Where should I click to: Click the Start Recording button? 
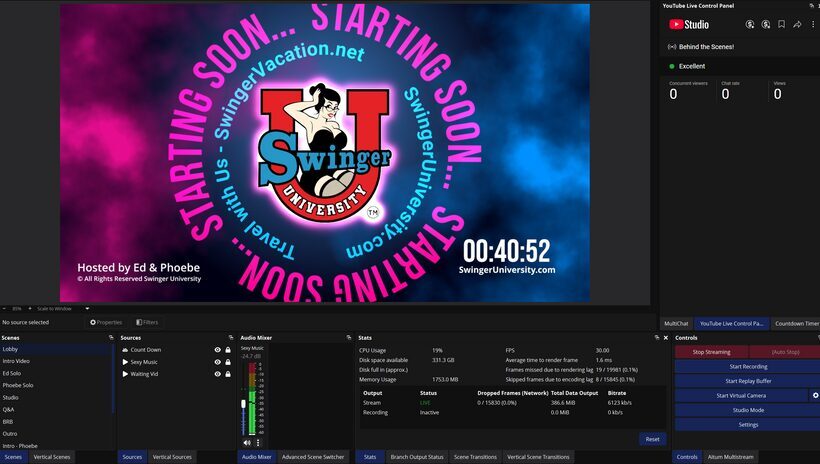pos(748,367)
